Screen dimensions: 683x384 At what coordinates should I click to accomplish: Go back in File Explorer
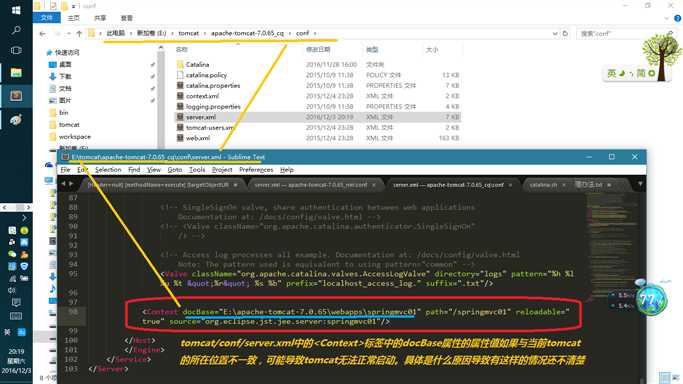click(42, 34)
